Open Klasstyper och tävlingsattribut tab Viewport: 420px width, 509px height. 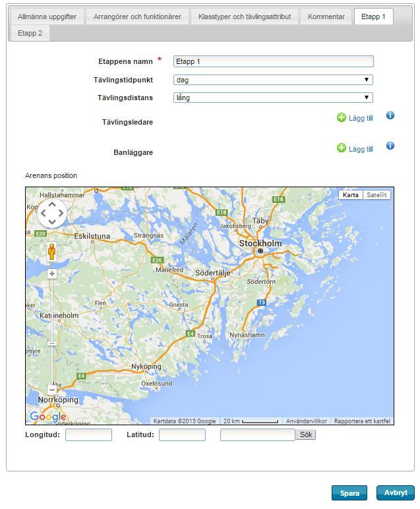pos(245,16)
